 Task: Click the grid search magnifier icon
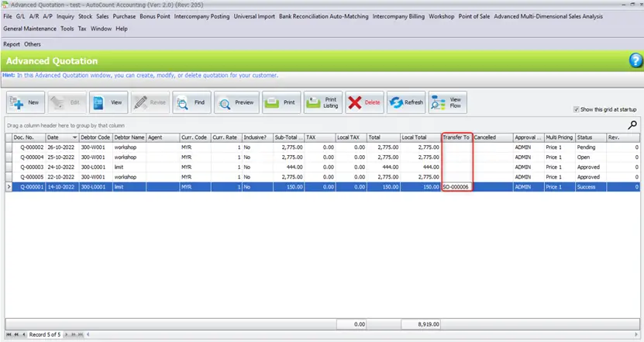632,124
